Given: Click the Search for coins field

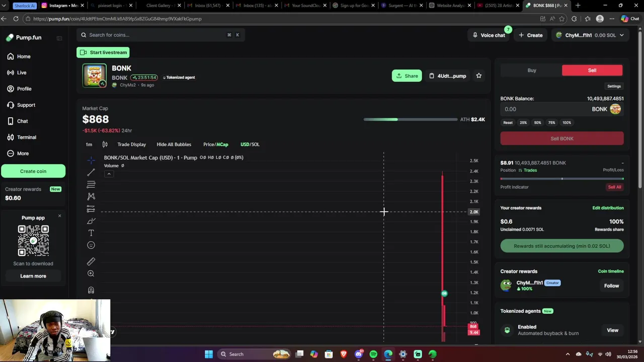Looking at the screenshot, I should tap(161, 35).
